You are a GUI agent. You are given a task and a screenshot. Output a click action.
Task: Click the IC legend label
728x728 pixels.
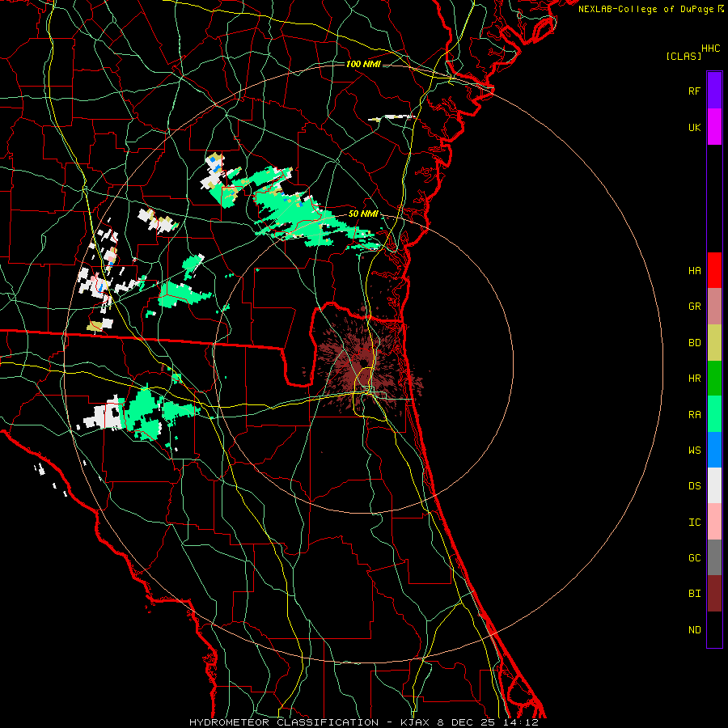pos(694,522)
